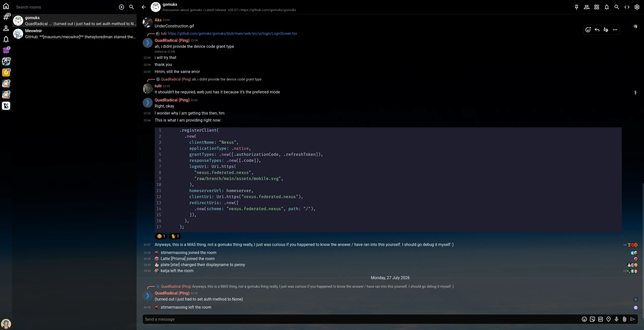The width and height of the screenshot is (644, 330).
Task: Open room settings gear icon
Action: click(637, 7)
